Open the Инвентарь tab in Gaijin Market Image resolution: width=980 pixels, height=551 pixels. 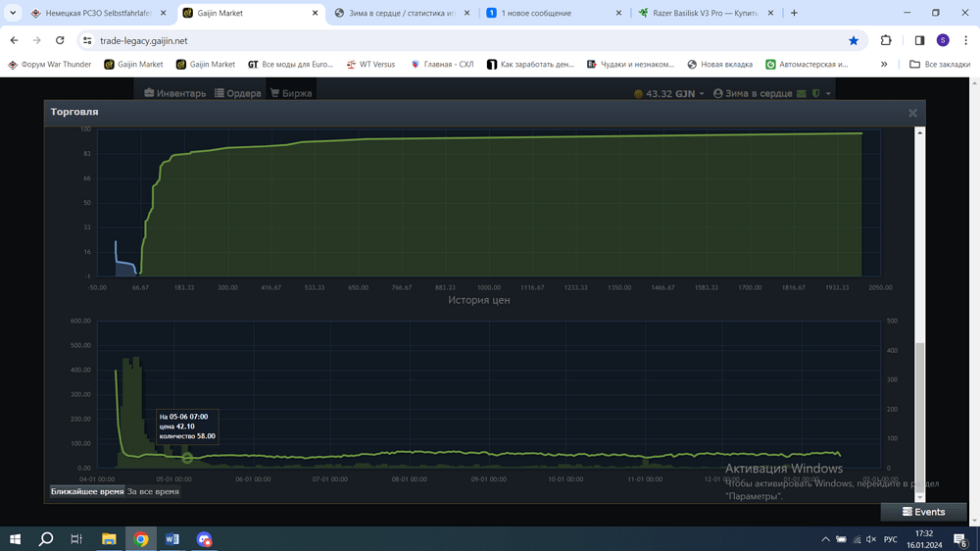[175, 93]
